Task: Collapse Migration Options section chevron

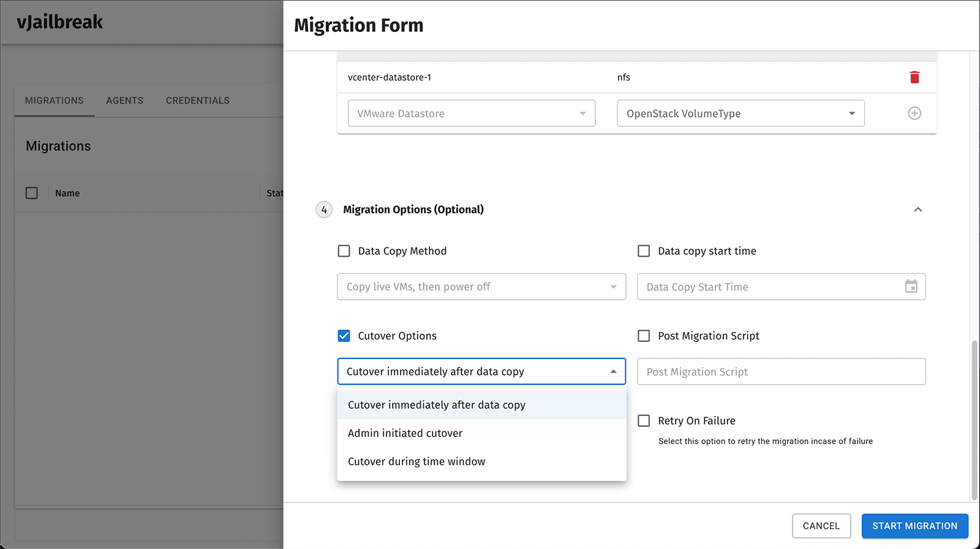Action: [x=918, y=210]
